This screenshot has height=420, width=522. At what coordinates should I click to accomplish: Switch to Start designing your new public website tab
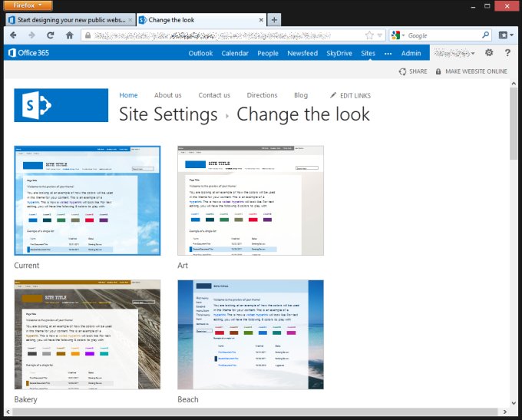[71, 20]
